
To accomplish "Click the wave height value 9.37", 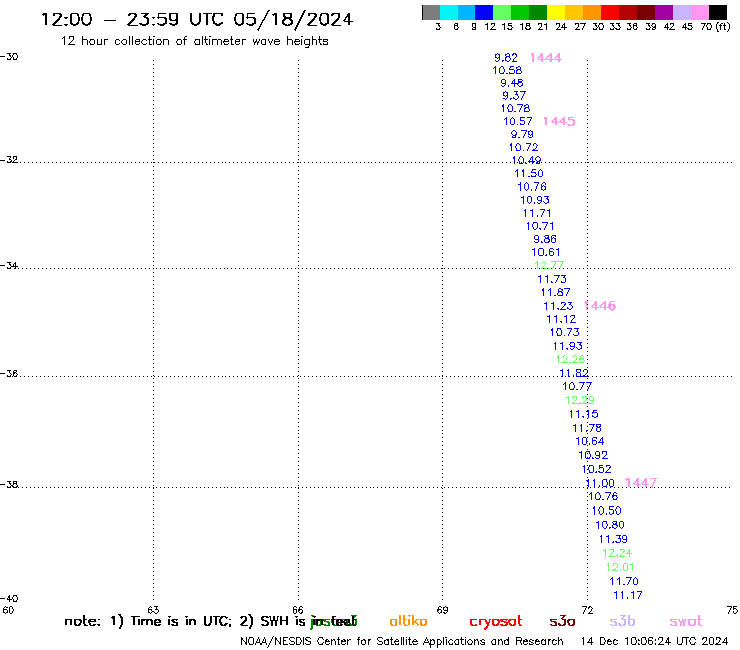I will [514, 96].
